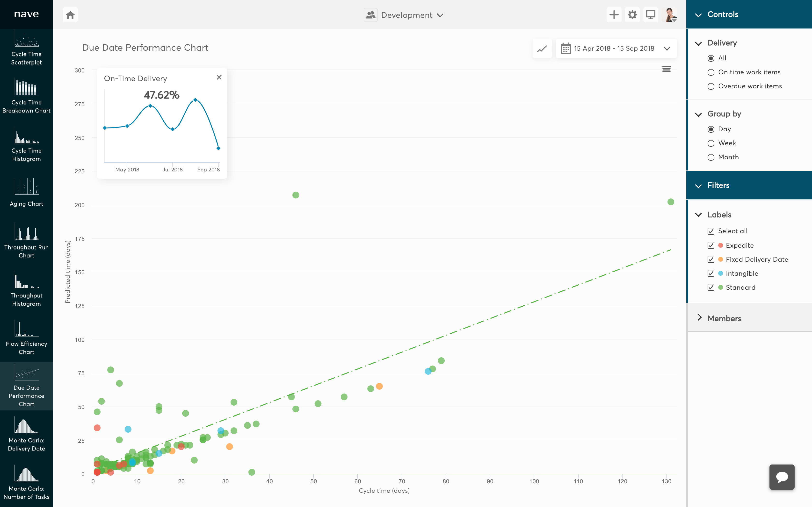The height and width of the screenshot is (507, 812).
Task: Open the chart export hamburger menu
Action: coord(666,69)
